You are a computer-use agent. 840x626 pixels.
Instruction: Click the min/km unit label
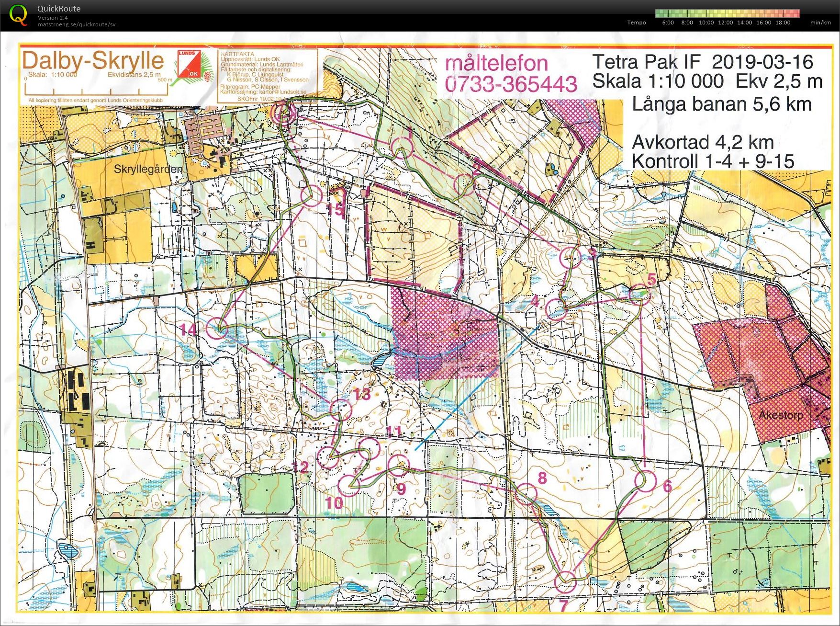pyautogui.click(x=820, y=23)
